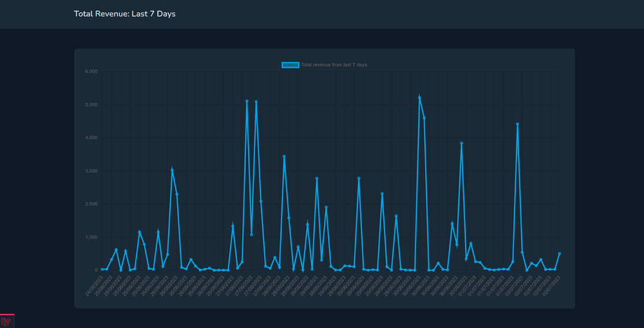This screenshot has height=328, width=644.
Task: Select the first of the twin 5,100 peaks
Action: [x=247, y=101]
